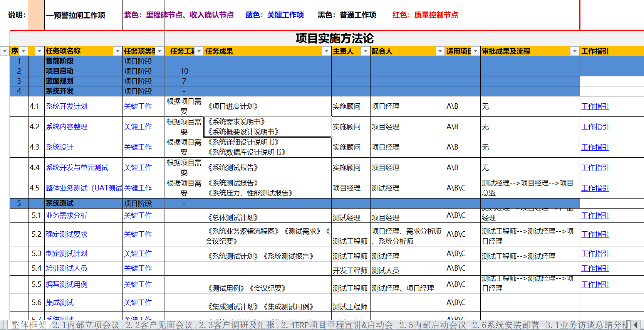
Task: Click the 确定测试要求 task name
Action: pos(67,234)
